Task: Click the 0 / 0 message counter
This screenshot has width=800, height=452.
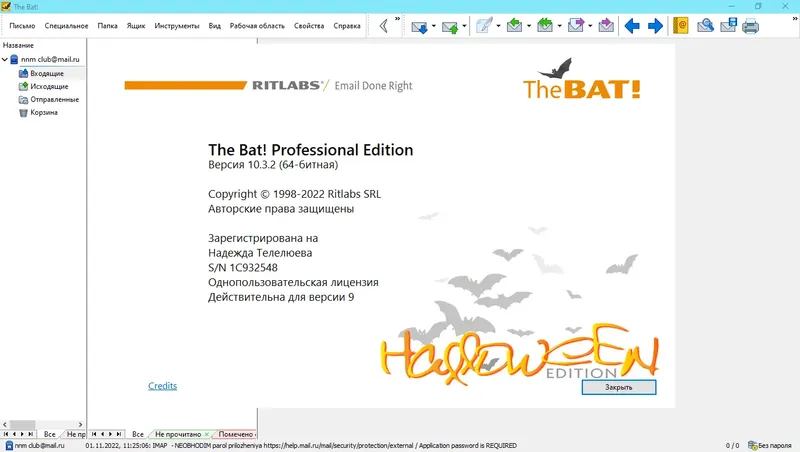Action: 732,445
